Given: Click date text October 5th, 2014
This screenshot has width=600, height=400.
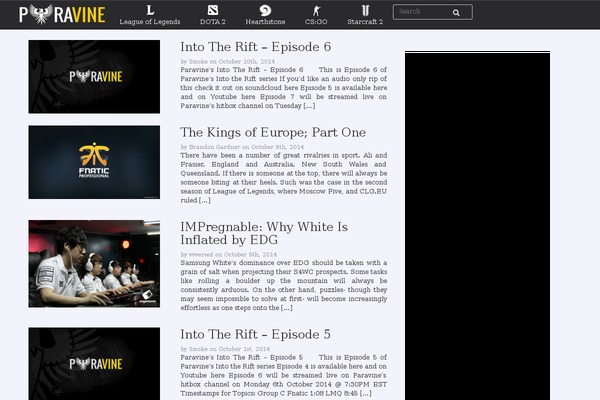Looking at the screenshot, I should 250,255.
